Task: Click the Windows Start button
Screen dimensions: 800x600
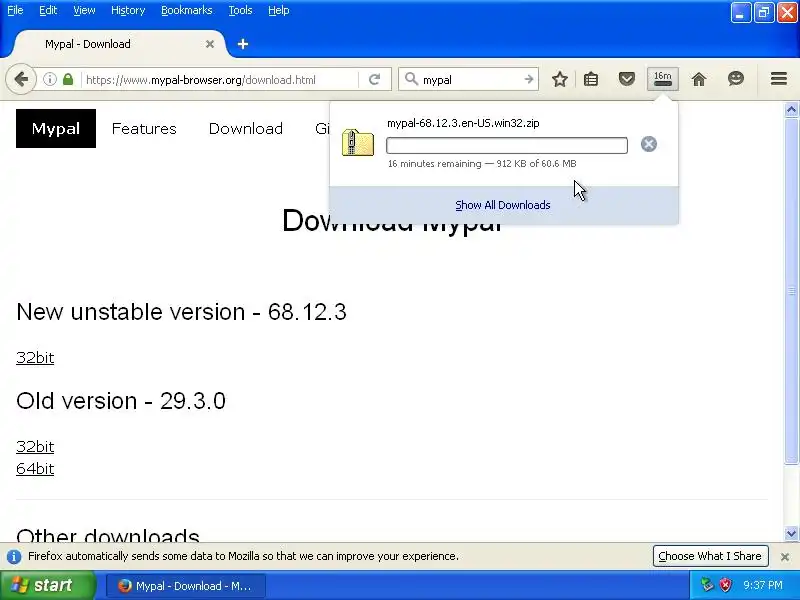Action: click(48, 585)
